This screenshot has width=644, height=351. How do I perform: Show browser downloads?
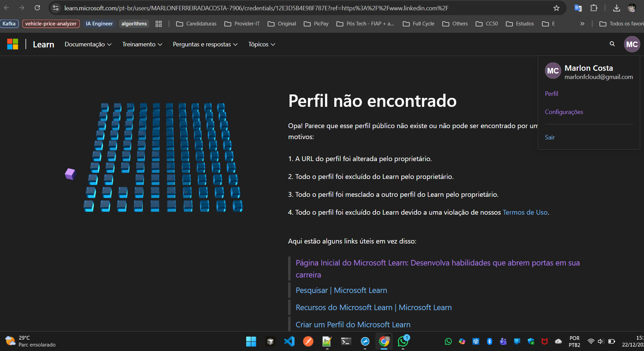[x=616, y=8]
